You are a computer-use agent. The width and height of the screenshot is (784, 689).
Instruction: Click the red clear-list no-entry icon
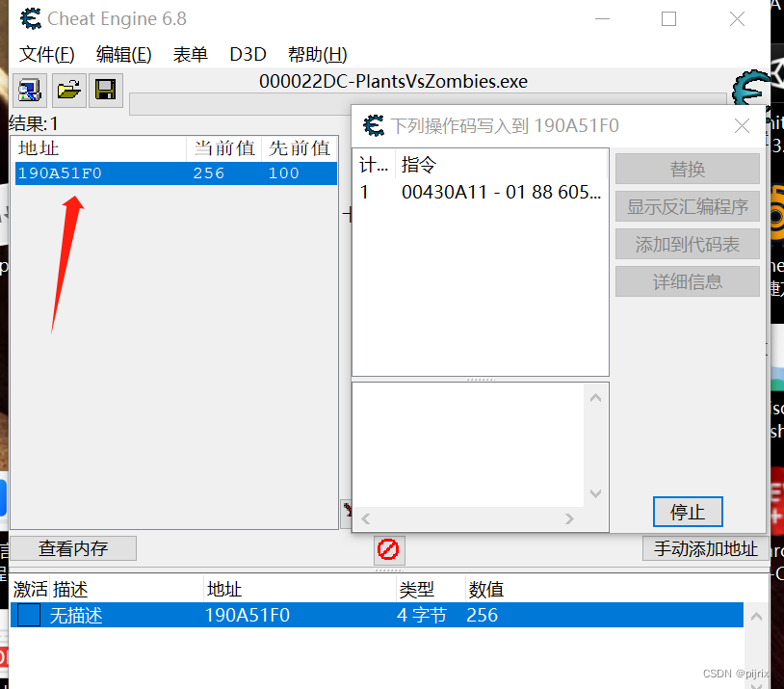coord(388,549)
